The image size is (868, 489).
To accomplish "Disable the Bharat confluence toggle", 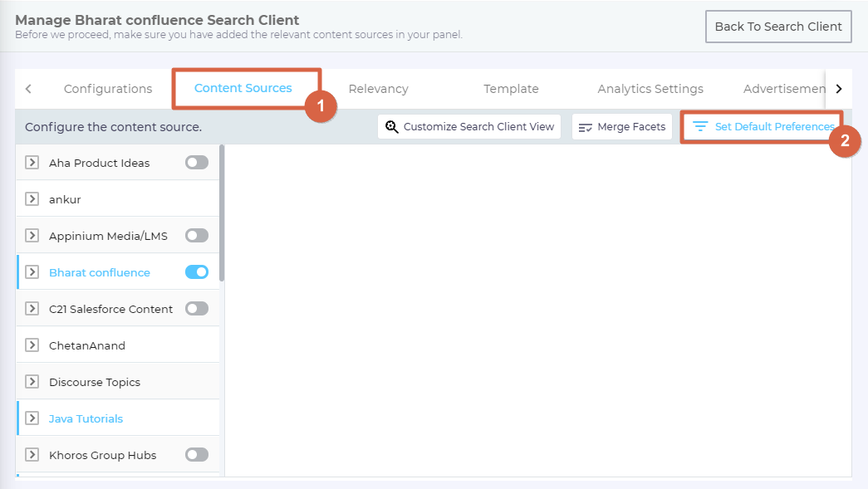I will [x=197, y=272].
